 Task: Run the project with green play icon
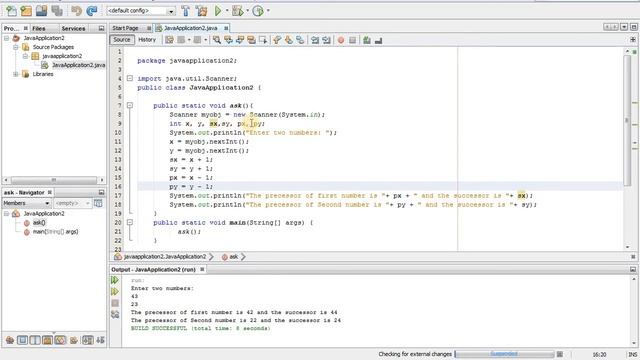click(x=218, y=11)
